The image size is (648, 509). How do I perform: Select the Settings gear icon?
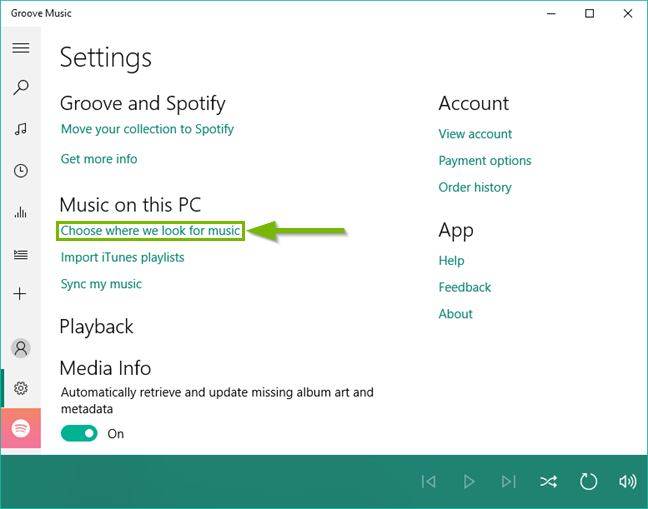pyautogui.click(x=21, y=388)
